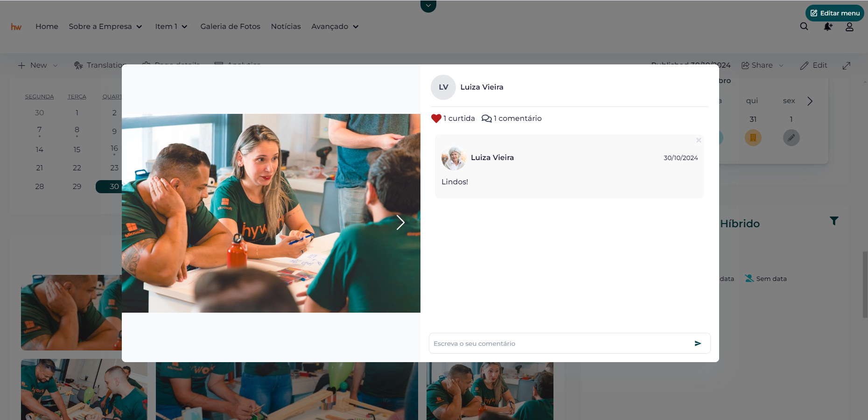The image size is (868, 420).
Task: Open the bottom-right gallery thumbnail
Action: pyautogui.click(x=490, y=391)
